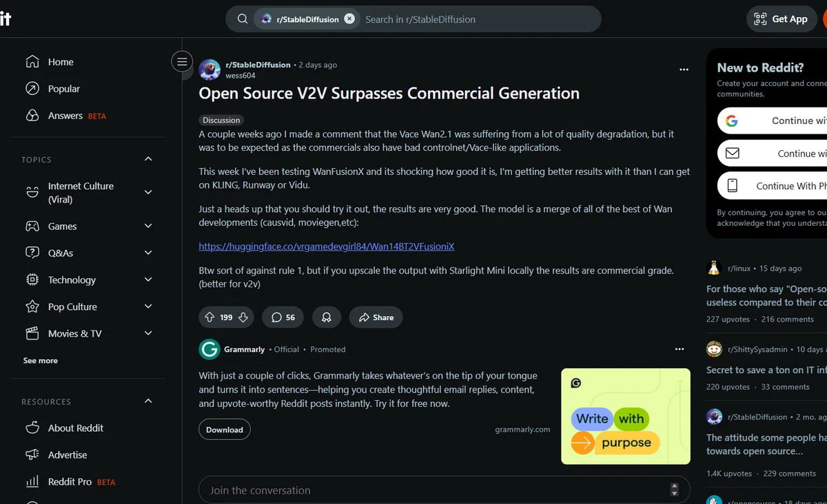Collapse the TOPICS section
This screenshot has height=504, width=827.
148,159
